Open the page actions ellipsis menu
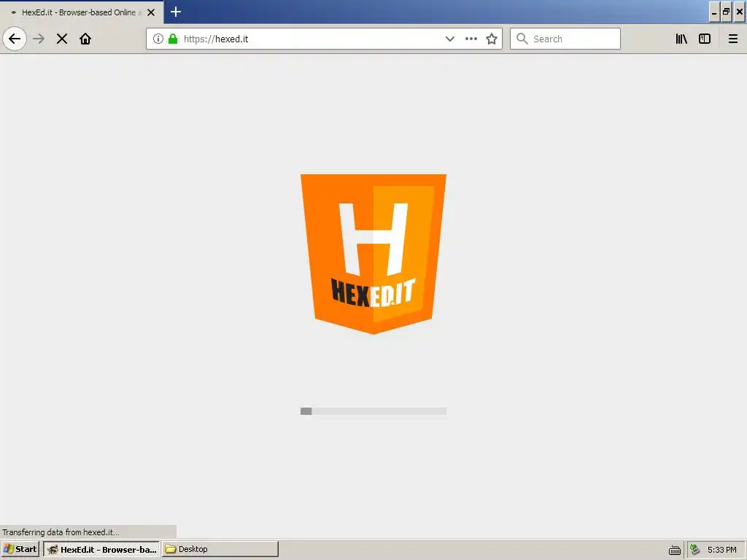 pos(471,39)
